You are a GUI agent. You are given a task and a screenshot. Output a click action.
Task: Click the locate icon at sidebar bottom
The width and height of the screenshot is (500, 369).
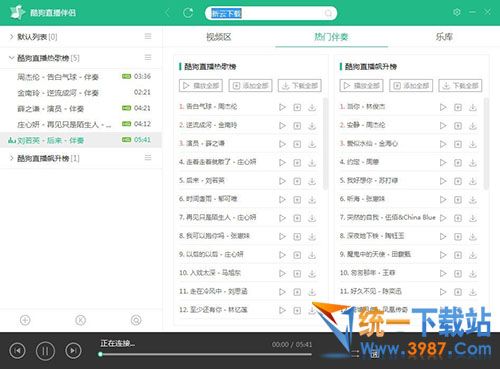[x=136, y=320]
